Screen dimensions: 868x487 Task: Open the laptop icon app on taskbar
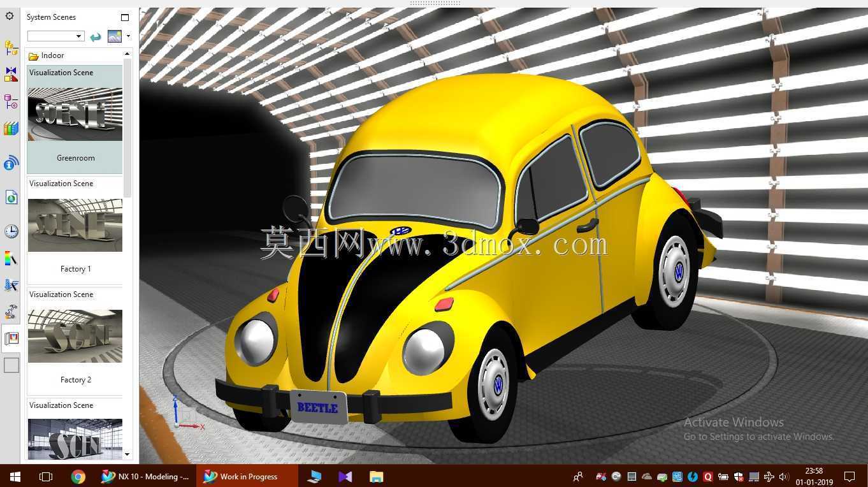(x=314, y=476)
